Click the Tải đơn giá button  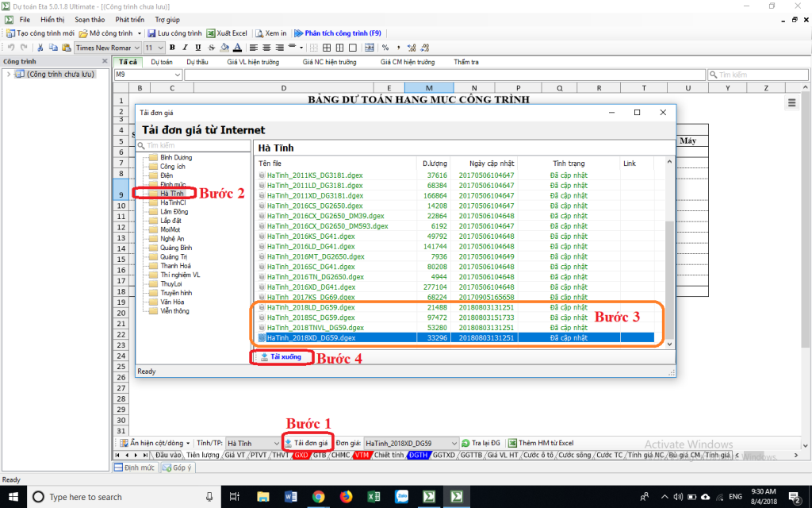308,443
